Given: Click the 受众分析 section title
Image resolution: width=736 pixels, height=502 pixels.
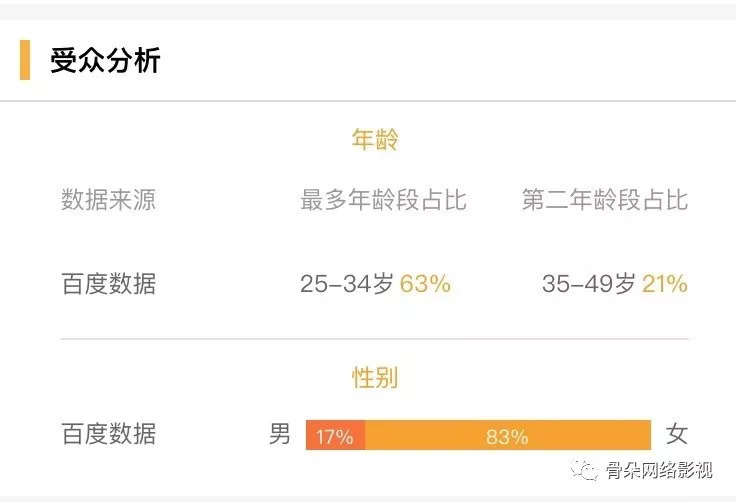Looking at the screenshot, I should [105, 60].
